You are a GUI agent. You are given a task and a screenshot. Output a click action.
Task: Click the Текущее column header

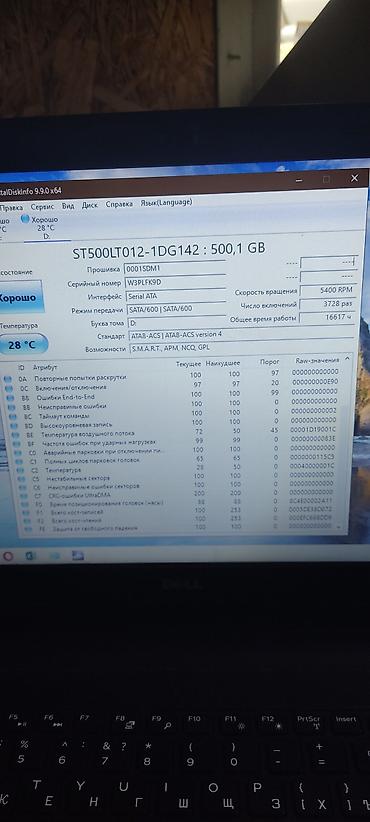click(x=189, y=363)
